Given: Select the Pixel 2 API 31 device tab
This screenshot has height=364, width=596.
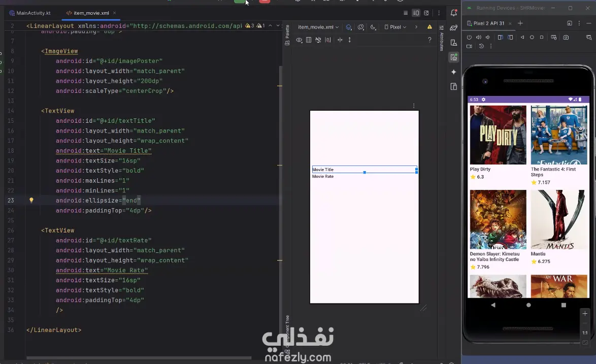Looking at the screenshot, I should (x=489, y=23).
